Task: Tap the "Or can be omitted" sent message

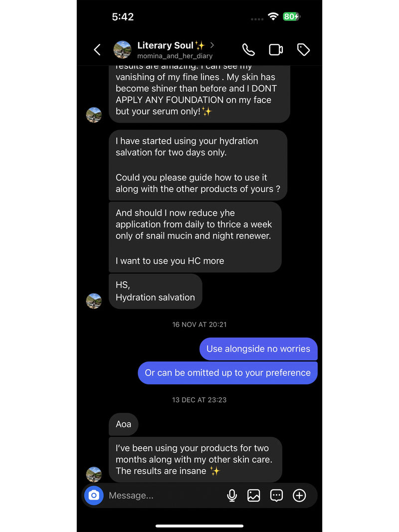Action: pos(227,372)
